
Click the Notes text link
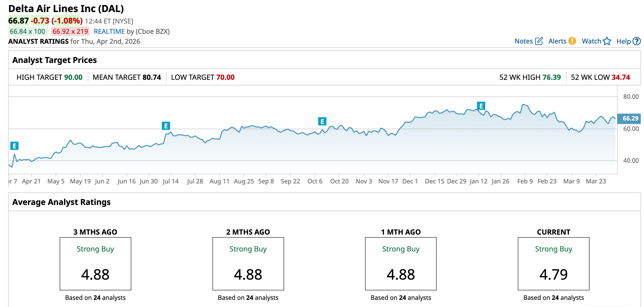click(523, 41)
